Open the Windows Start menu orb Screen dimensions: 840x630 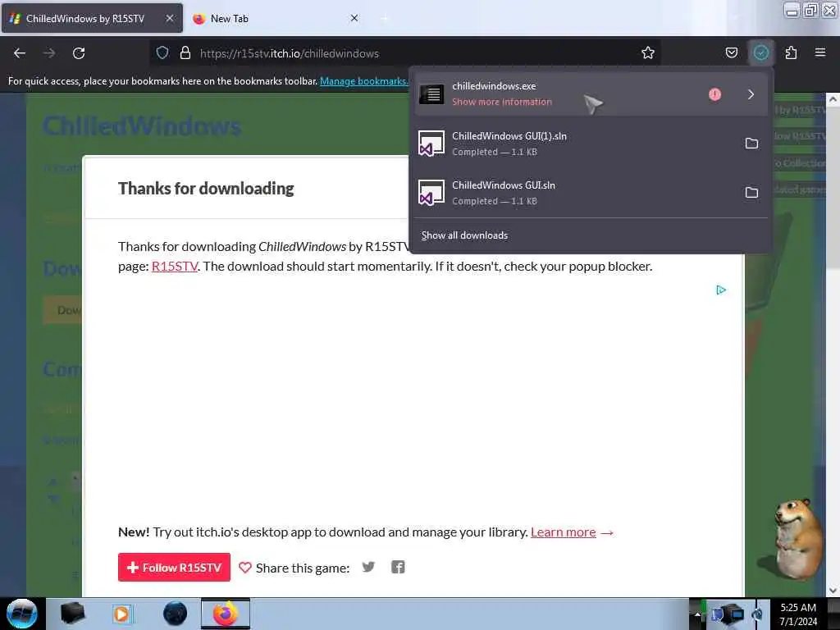pyautogui.click(x=22, y=614)
